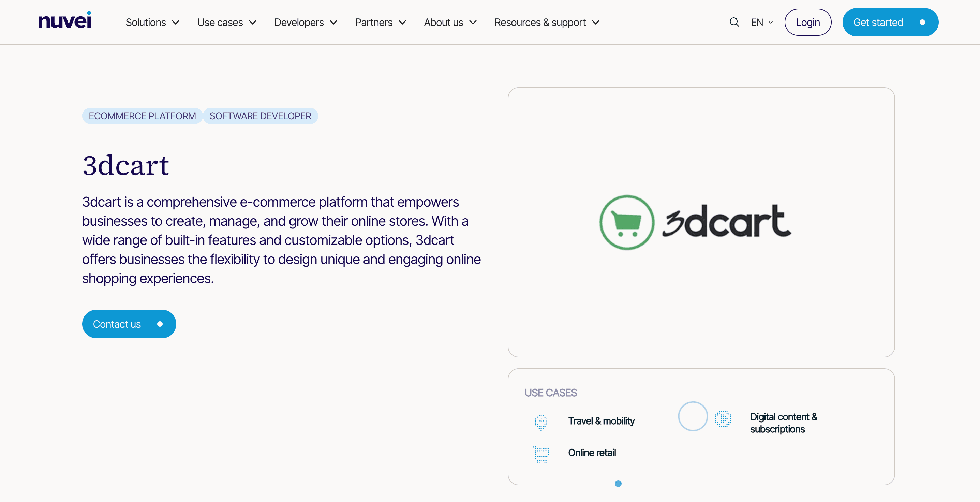The width and height of the screenshot is (980, 502).
Task: Open the search magnifier icon
Action: pyautogui.click(x=734, y=23)
